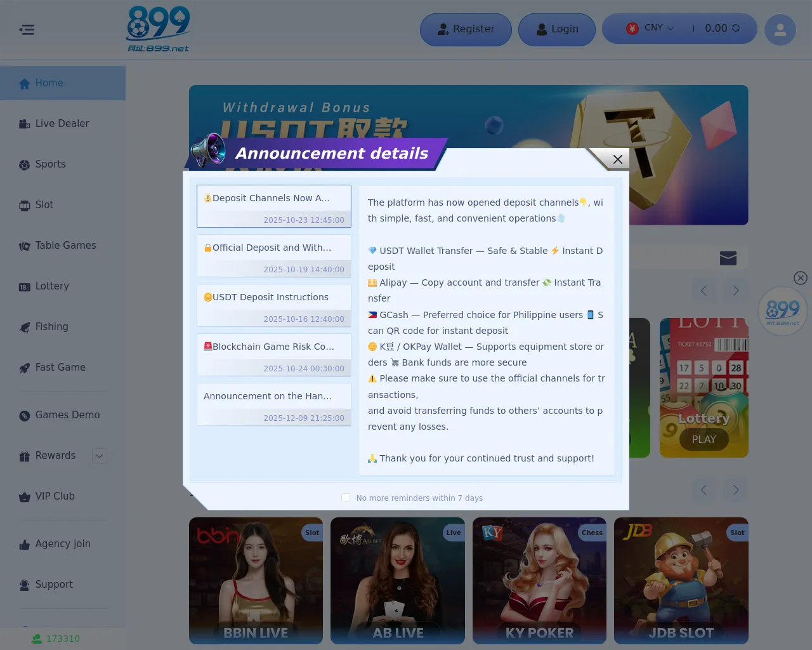Close the Announcement details dialog
812x650 pixels.
[x=617, y=159]
